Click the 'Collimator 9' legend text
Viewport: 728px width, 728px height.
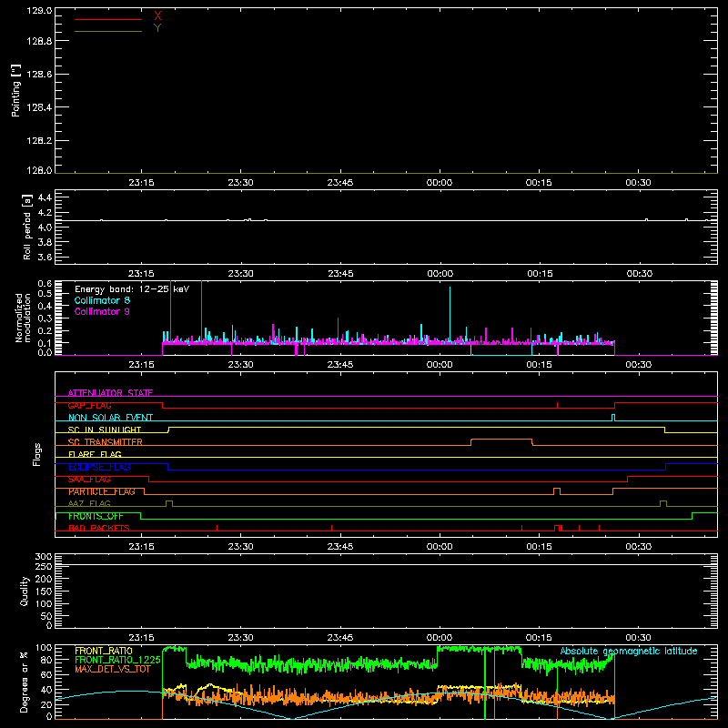pyautogui.click(x=102, y=311)
